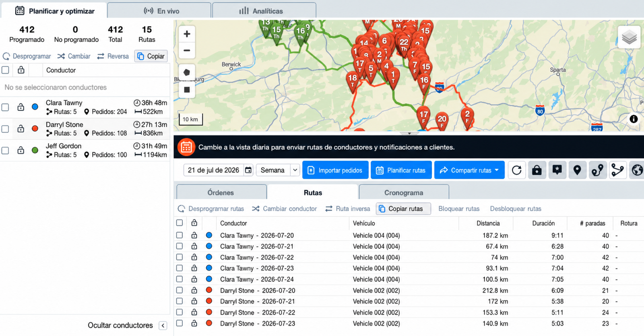Screen dimensions: 644x336
Task: Collapse drivers panel with the chevron button
Action: [163, 326]
